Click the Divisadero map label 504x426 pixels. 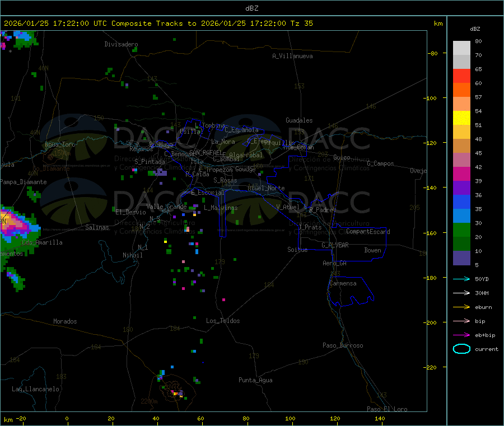[121, 44]
